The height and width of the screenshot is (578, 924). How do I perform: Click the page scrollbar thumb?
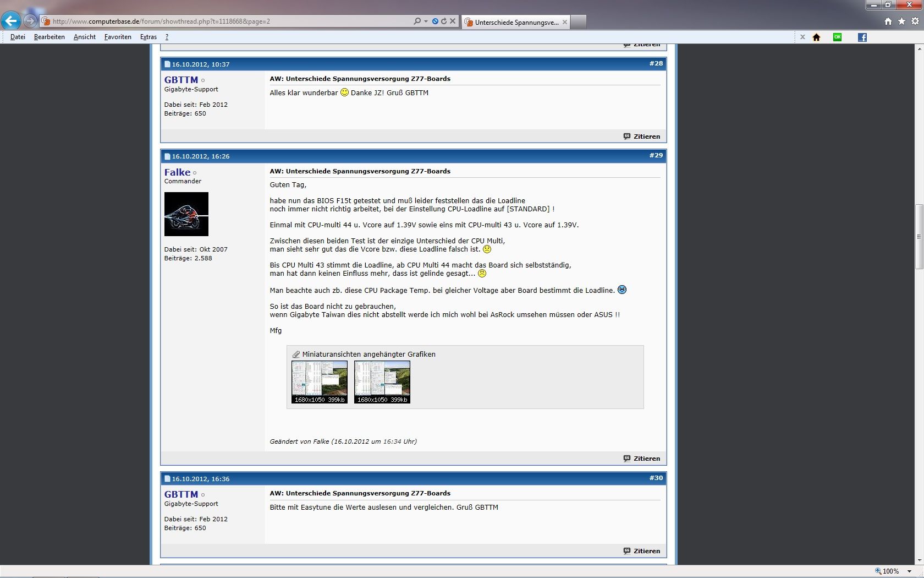point(919,237)
